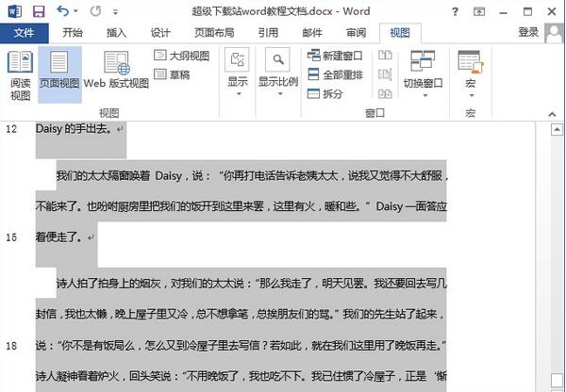The image size is (566, 392).
Task: Collapse the ribbon with the chevron
Action: pos(552,114)
